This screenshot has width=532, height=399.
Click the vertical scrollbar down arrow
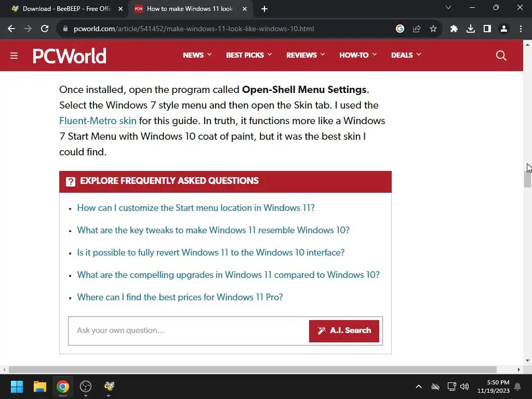pyautogui.click(x=527, y=361)
